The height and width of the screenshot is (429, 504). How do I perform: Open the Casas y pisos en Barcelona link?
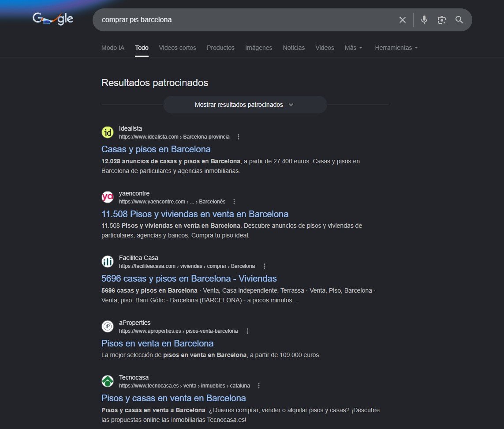pyautogui.click(x=156, y=149)
